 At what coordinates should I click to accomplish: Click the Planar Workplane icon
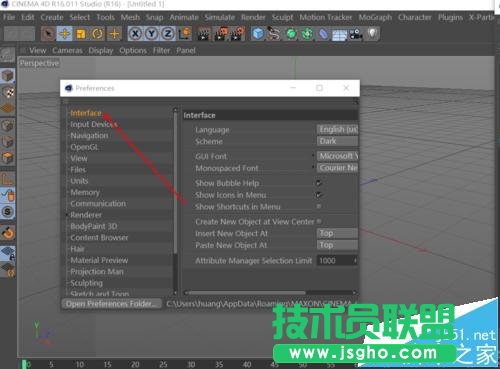7,270
